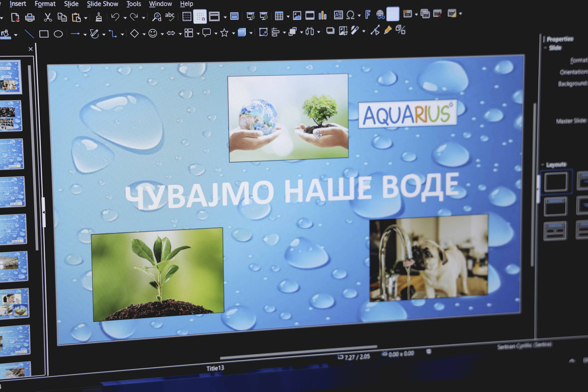This screenshot has height=392, width=588.
Task: Collapse the Slide section in Properties
Action: (x=545, y=47)
